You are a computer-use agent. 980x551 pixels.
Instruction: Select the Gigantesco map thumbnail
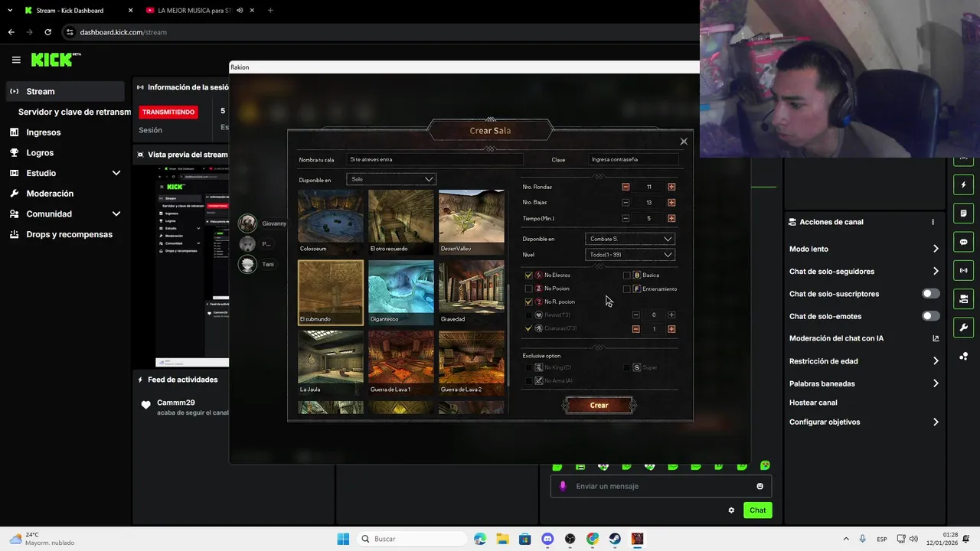coord(401,292)
